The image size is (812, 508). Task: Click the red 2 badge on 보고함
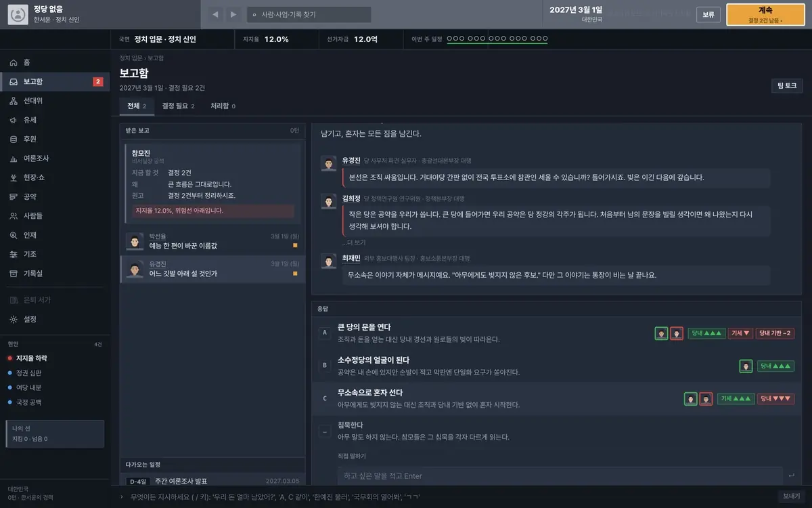[98, 82]
